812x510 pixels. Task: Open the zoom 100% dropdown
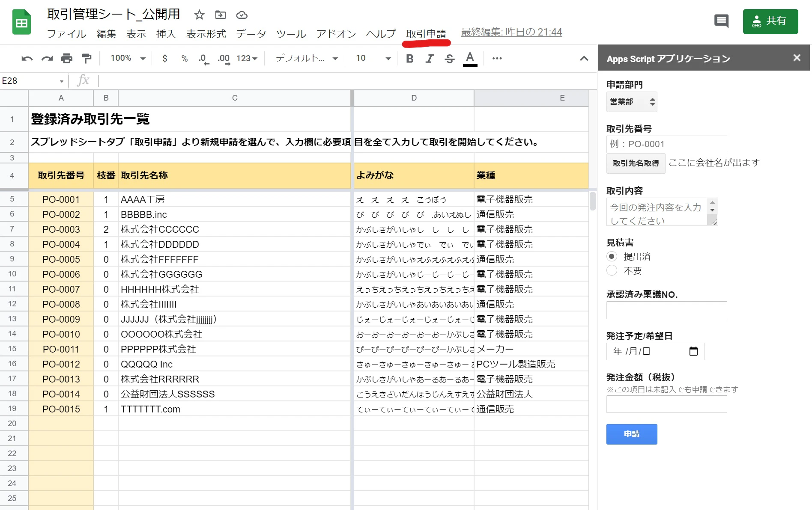pyautogui.click(x=128, y=58)
